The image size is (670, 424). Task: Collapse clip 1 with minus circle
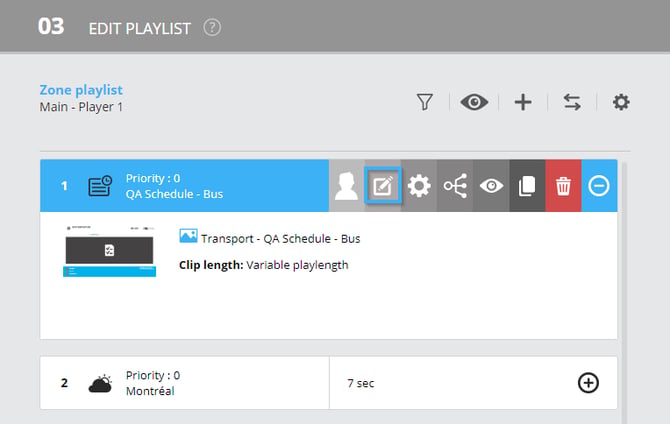tap(599, 186)
